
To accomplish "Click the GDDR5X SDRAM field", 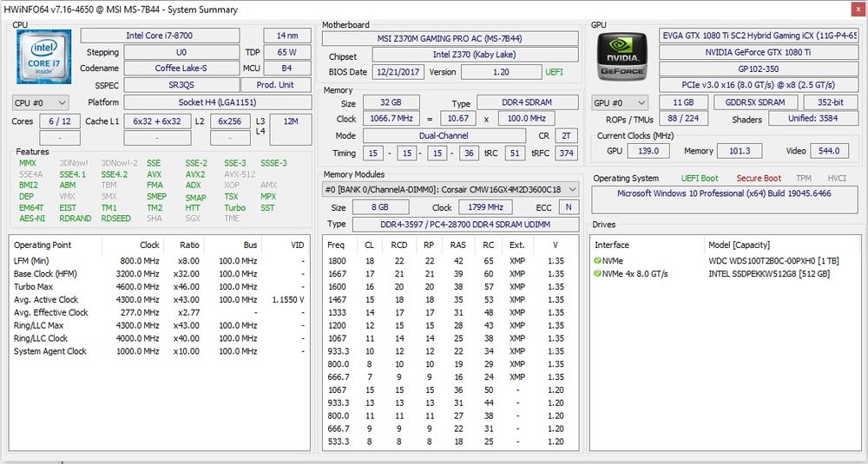I will 756,102.
